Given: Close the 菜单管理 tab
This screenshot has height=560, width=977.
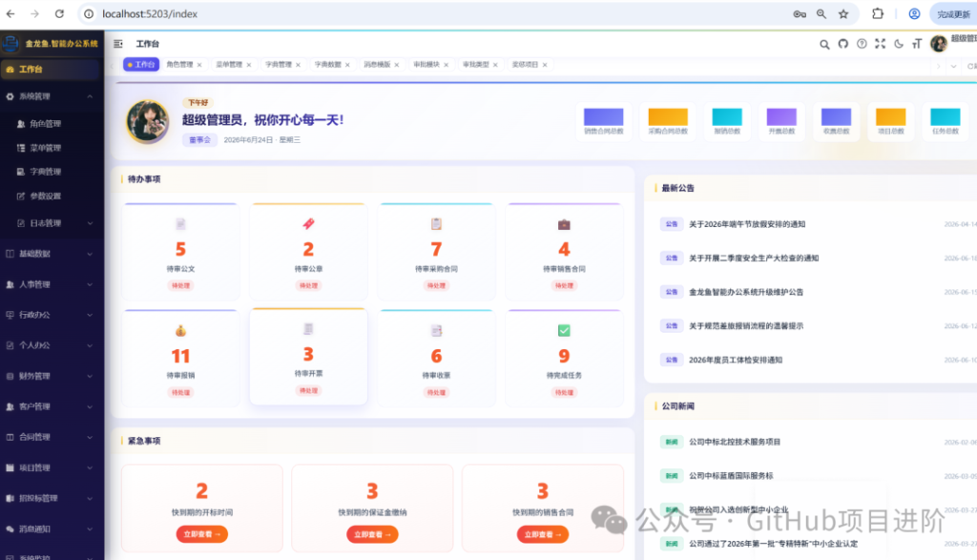Looking at the screenshot, I should 249,65.
